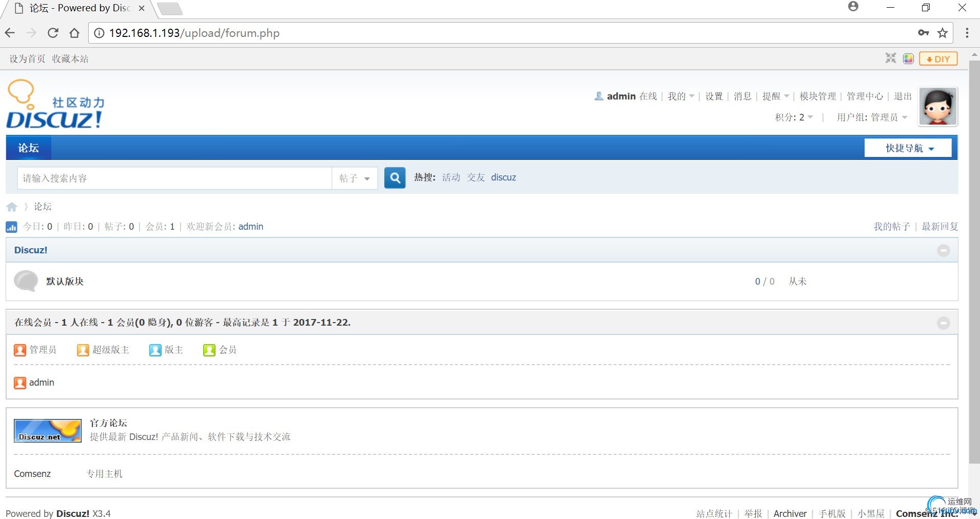Click the 举报 footer link
Screen dimensions: 980x519
coord(753,513)
